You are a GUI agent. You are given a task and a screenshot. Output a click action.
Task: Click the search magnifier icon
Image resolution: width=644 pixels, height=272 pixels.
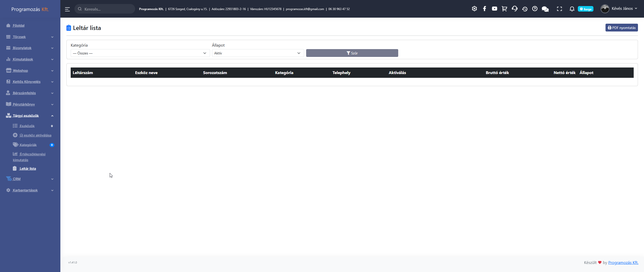click(80, 9)
